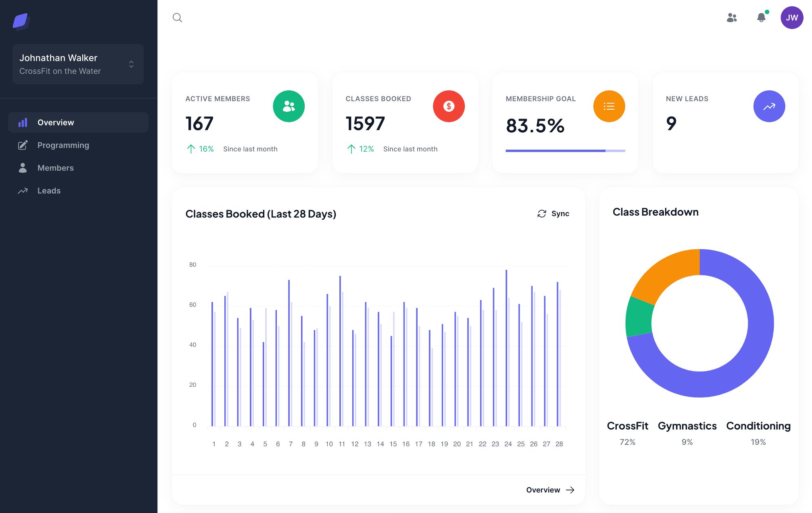This screenshot has height=513, width=812.
Task: Click the 16% growth figure
Action: [x=206, y=149]
